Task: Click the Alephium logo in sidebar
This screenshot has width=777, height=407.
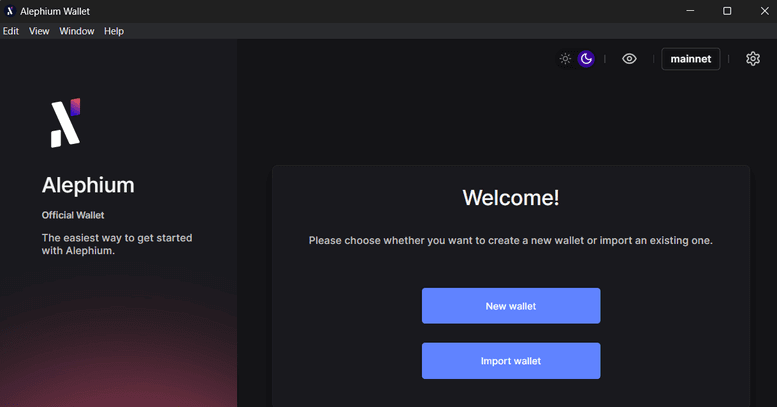Action: click(65, 122)
